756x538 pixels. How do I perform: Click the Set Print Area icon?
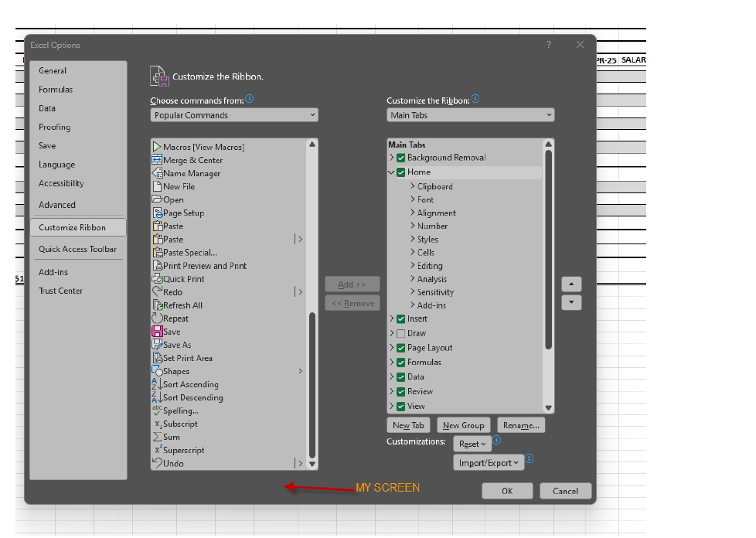pos(157,358)
